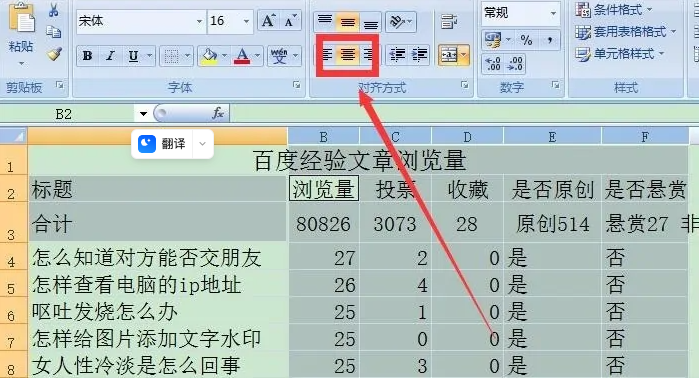This screenshot has width=699, height=378.
Task: Click the Cut scissors icon
Action: pos(54,10)
